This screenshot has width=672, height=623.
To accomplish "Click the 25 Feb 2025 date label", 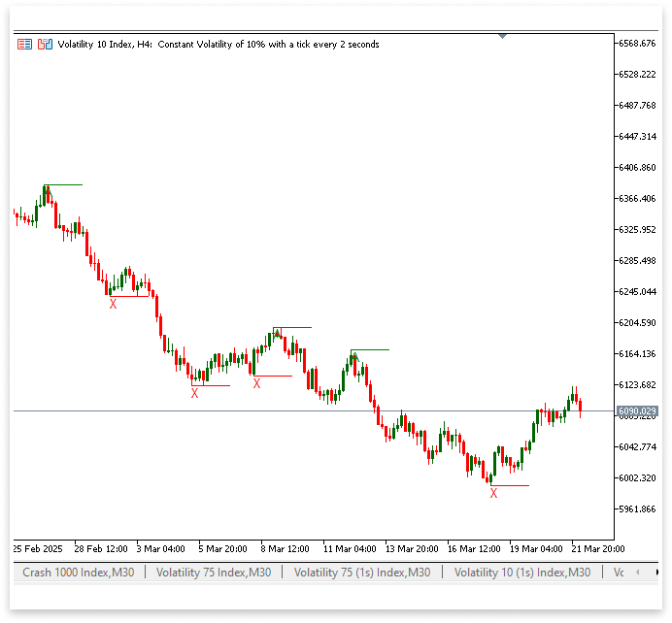I will [38, 549].
